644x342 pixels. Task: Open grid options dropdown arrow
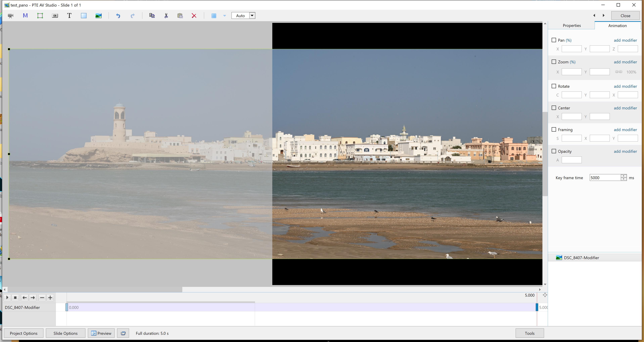pos(224,16)
